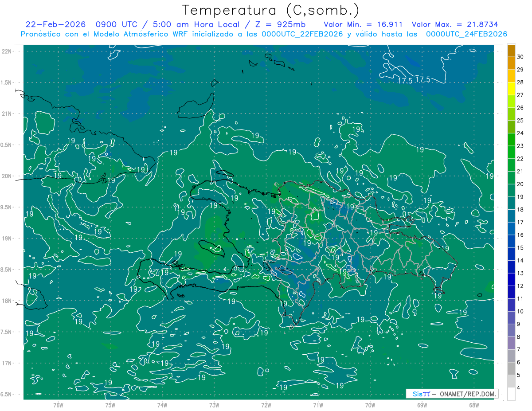Click legend color band between 29 and 30
This screenshot has height=411, width=532.
511,63
